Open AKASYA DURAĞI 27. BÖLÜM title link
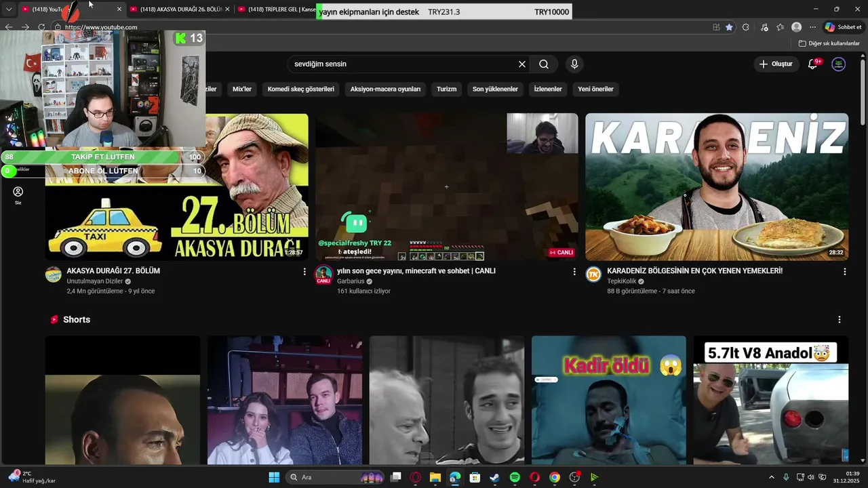868x488 pixels. point(113,271)
